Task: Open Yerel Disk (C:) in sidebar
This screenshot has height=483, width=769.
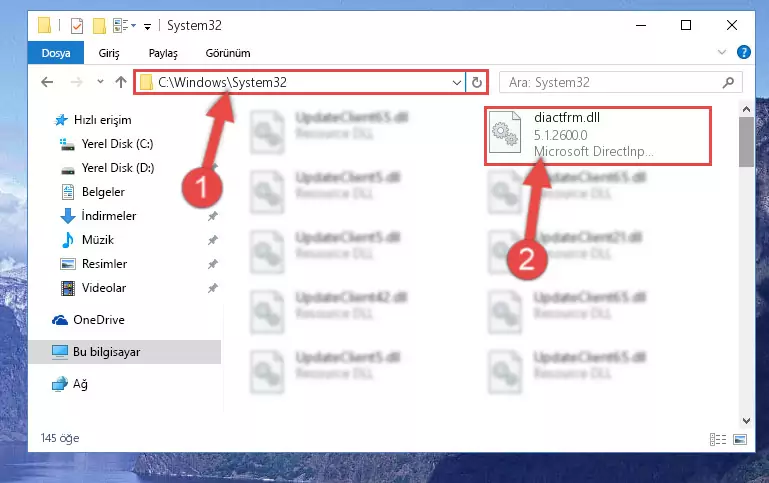Action: [106, 144]
